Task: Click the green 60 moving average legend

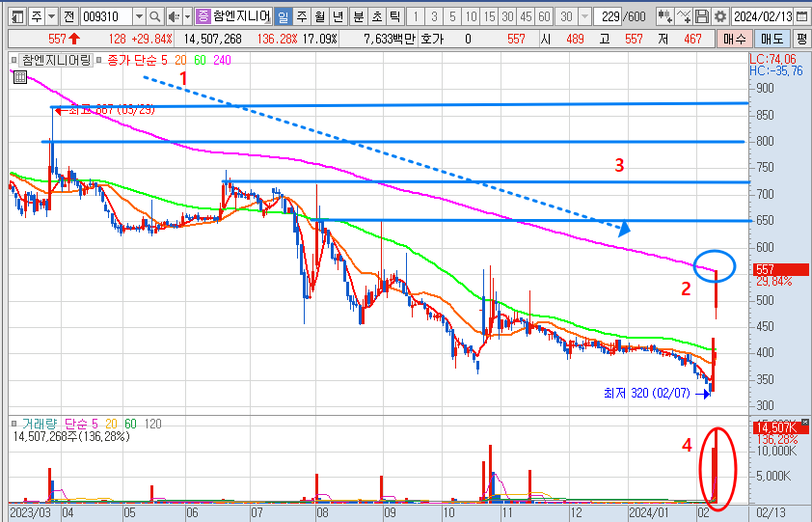Action: click(200, 60)
